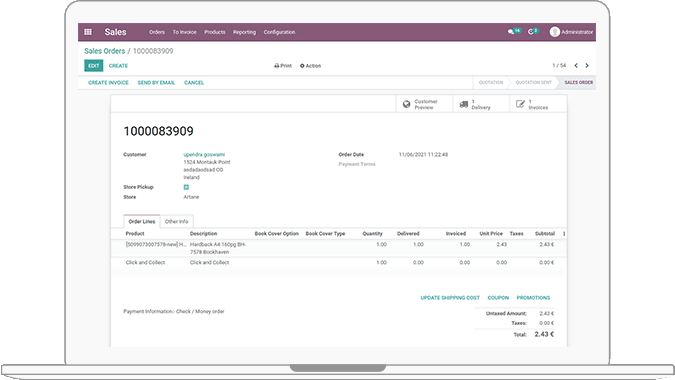Go to next record arrow
The image size is (675, 380).
click(x=587, y=65)
